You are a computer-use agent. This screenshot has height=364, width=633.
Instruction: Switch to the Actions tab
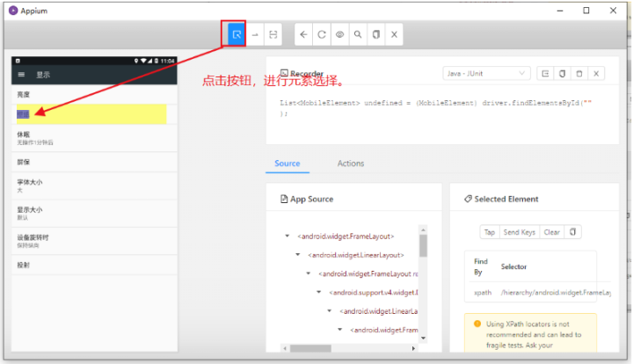(x=351, y=164)
